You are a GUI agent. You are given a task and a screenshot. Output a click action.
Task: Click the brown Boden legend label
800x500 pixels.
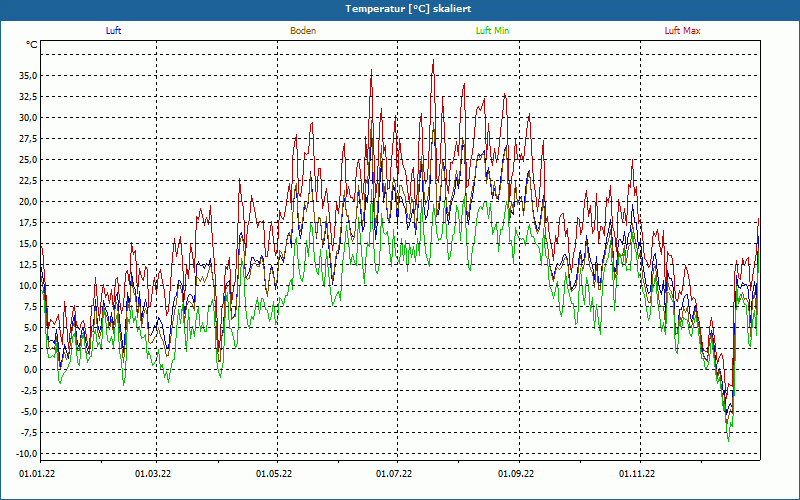click(303, 31)
